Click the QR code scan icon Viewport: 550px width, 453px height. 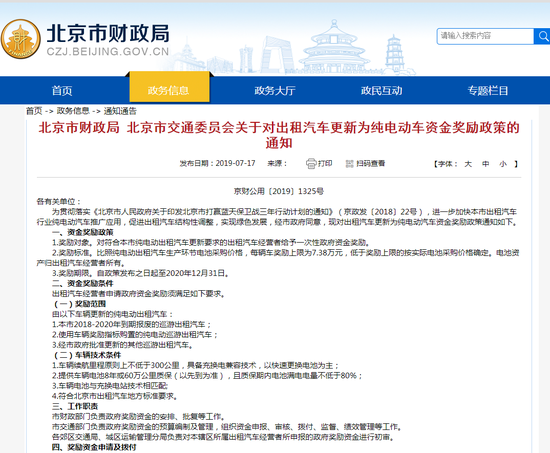tap(349, 164)
